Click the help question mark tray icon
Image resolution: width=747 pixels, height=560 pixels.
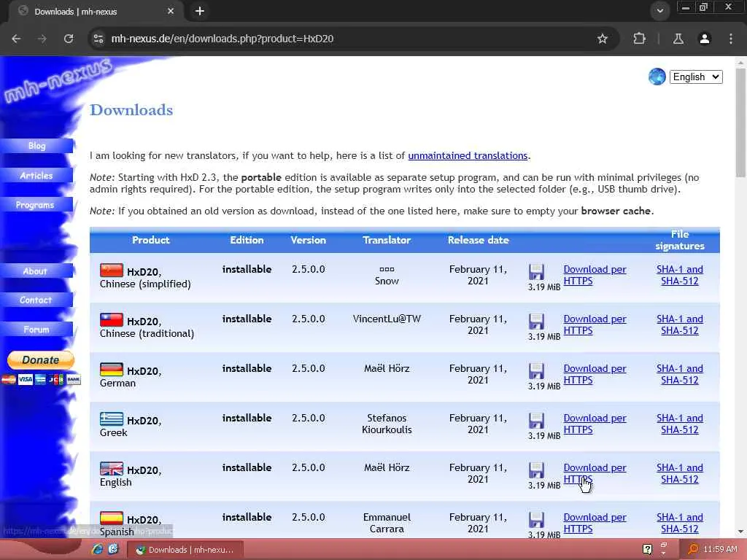coord(647,550)
